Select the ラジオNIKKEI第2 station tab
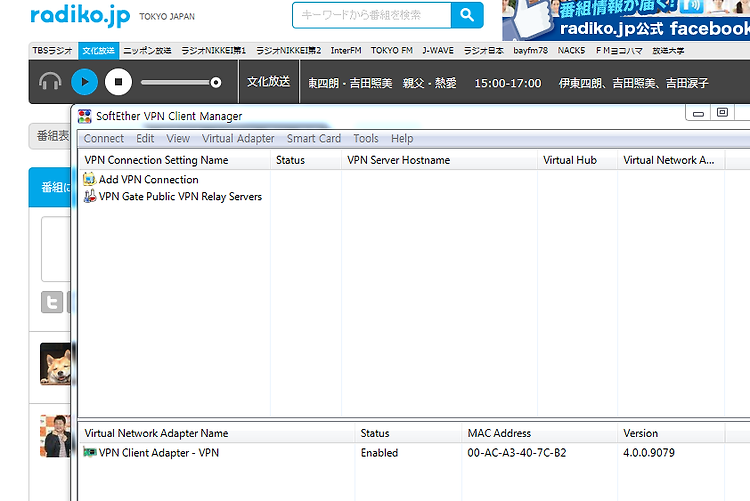Screen dimensions: 750x501 288,51
